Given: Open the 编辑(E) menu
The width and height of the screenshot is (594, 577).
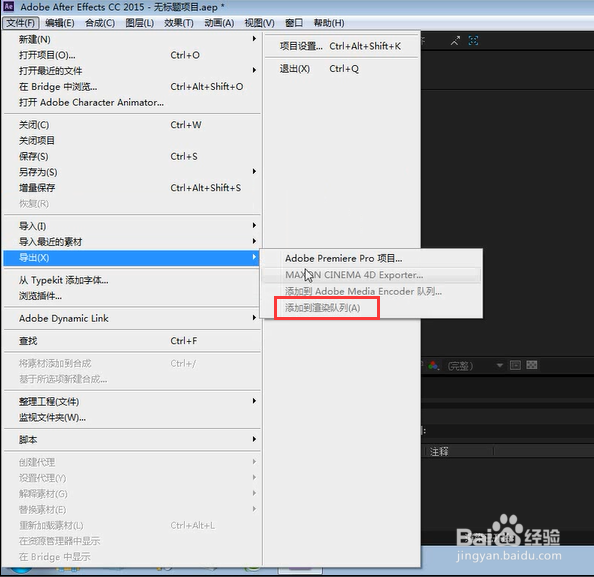Looking at the screenshot, I should (59, 23).
